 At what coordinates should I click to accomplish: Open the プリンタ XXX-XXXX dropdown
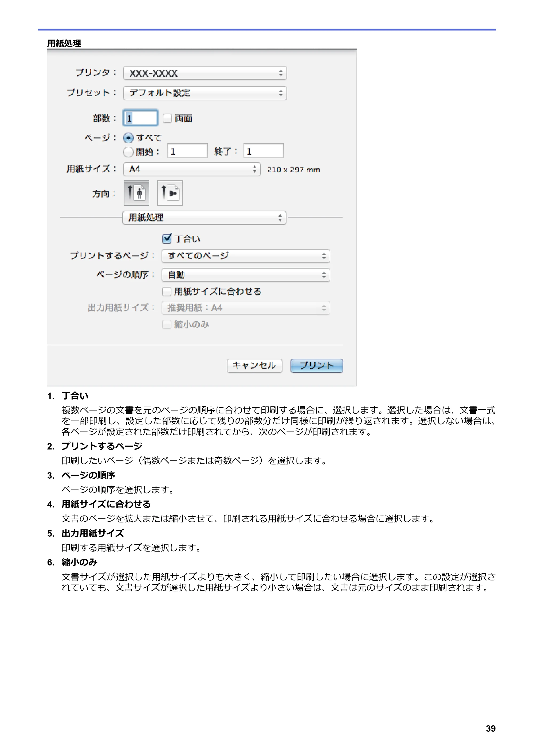click(205, 73)
